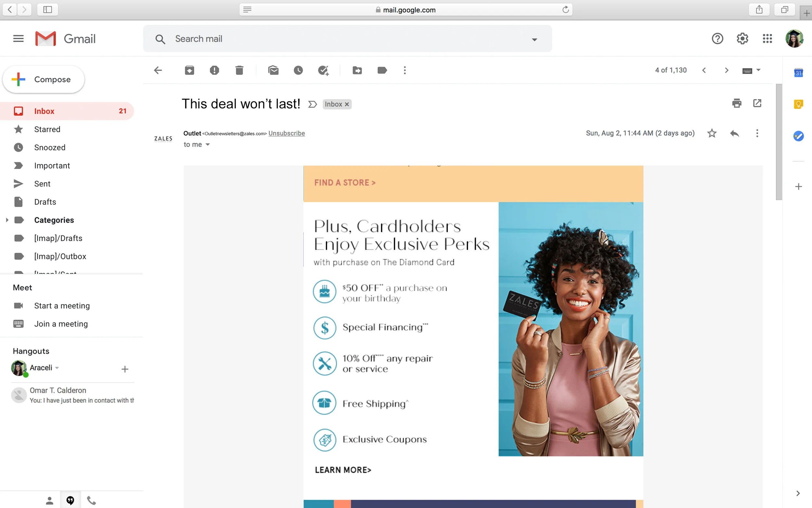The height and width of the screenshot is (508, 812).
Task: Open the [Imap]/Outbox label
Action: coord(67,256)
